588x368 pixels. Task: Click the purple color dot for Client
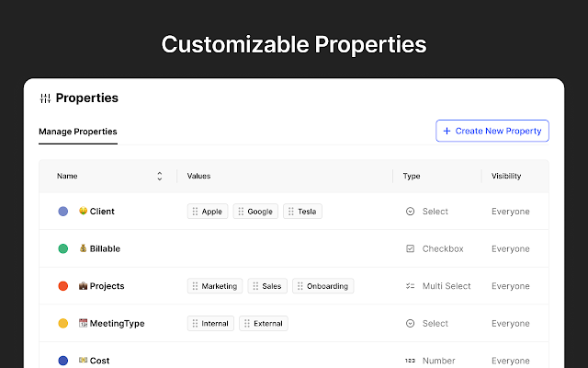(x=63, y=212)
